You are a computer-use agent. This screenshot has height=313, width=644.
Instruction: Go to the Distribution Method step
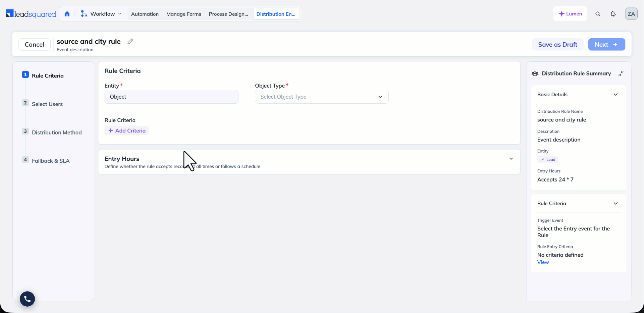click(57, 133)
